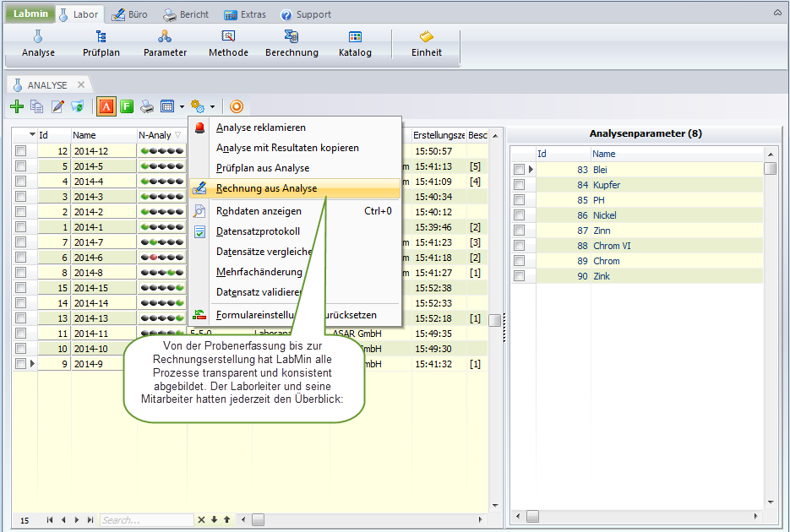Open the column chooser triangle before Id
Viewport: 790px width, 532px height.
tap(32, 134)
